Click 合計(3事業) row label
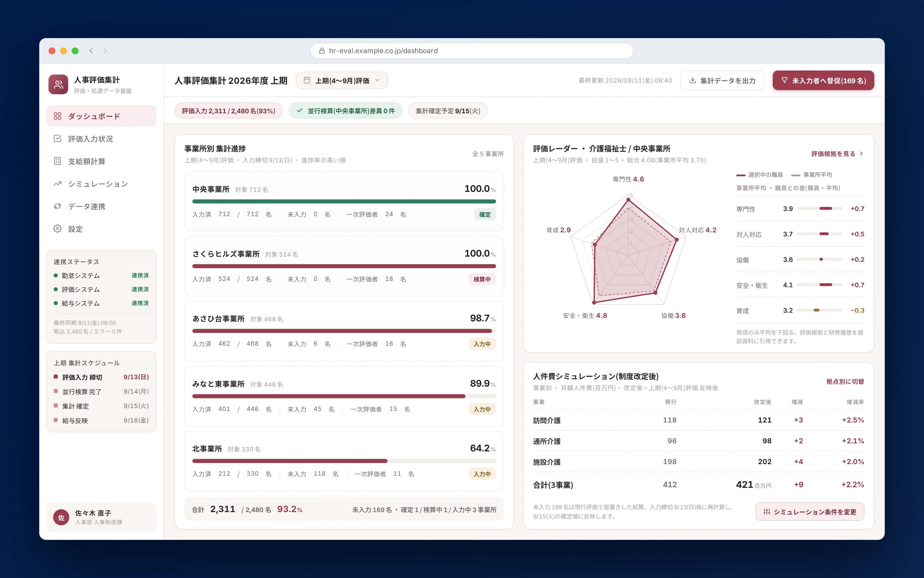 pyautogui.click(x=553, y=485)
